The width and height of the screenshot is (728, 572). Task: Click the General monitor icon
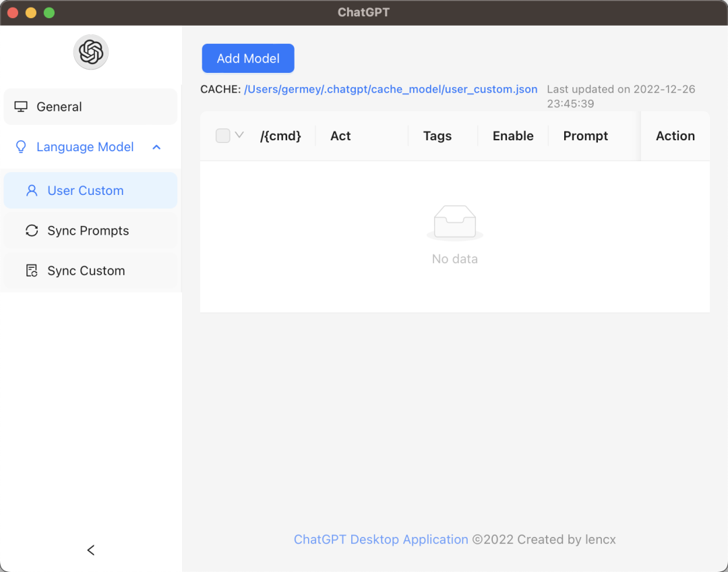(x=21, y=107)
